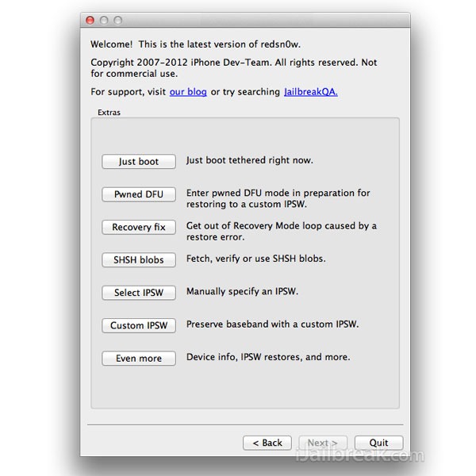Visit the JailbreakQA link
This screenshot has width=476, height=476.
click(x=310, y=92)
